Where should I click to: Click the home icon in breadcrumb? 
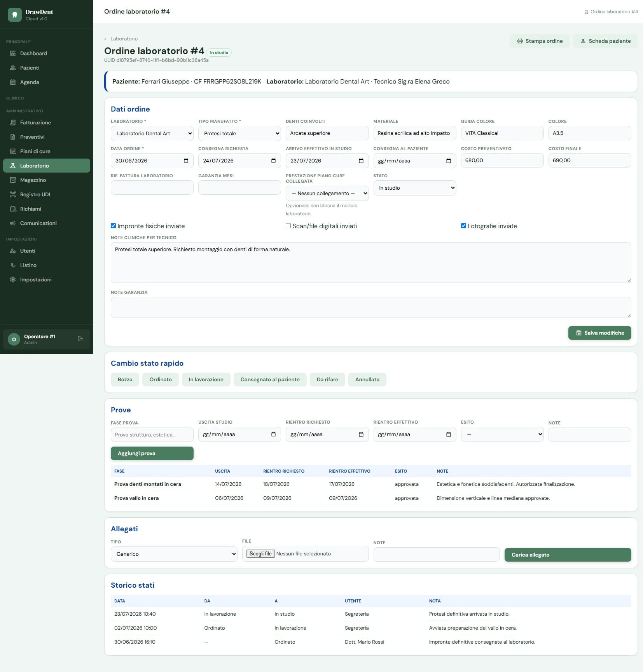(x=586, y=12)
